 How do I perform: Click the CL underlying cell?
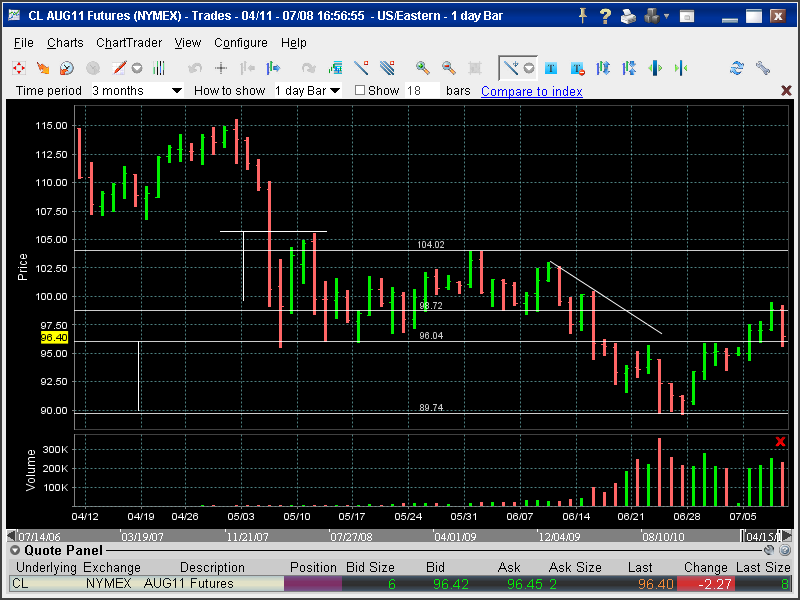[x=44, y=583]
